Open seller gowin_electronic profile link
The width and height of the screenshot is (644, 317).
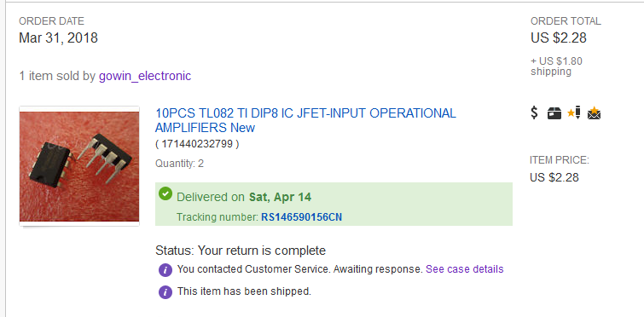144,76
